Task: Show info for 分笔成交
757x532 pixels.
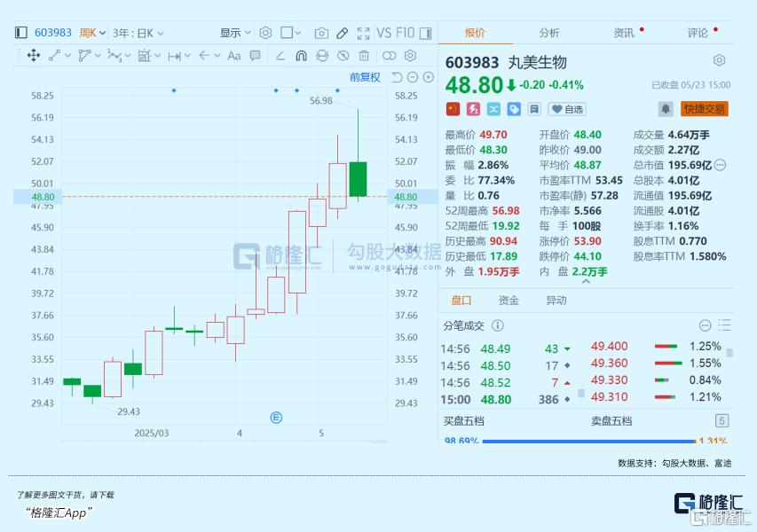Action: pos(497,325)
